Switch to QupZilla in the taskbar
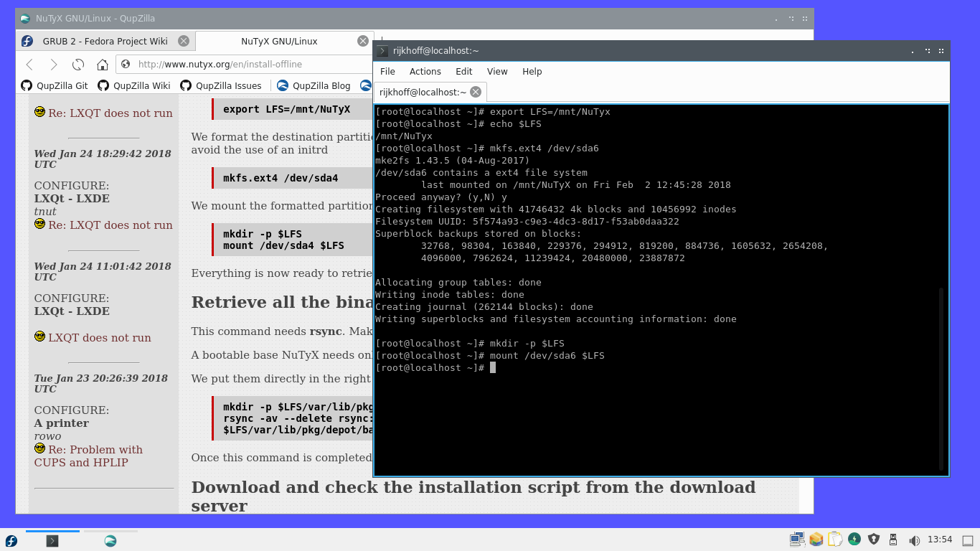Image resolution: width=980 pixels, height=551 pixels. 110,541
